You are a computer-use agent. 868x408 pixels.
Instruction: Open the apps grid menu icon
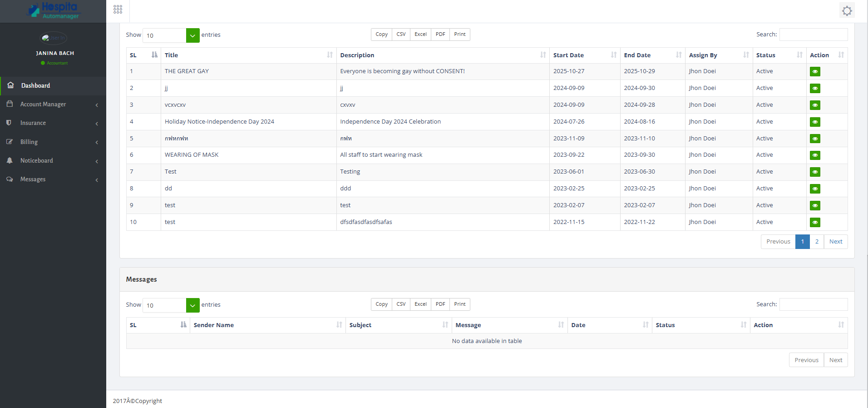pos(118,10)
